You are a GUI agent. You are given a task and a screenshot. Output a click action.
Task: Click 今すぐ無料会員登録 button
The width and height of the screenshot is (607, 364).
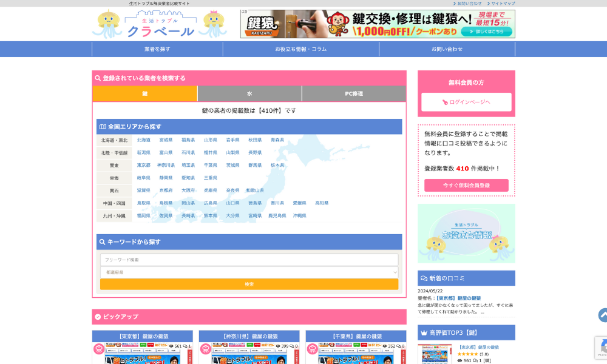pyautogui.click(x=466, y=185)
